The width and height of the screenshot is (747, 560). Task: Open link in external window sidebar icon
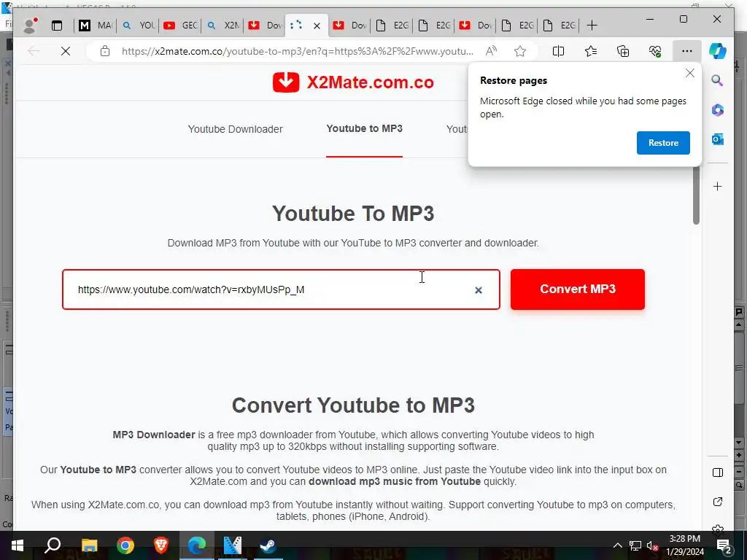718,502
